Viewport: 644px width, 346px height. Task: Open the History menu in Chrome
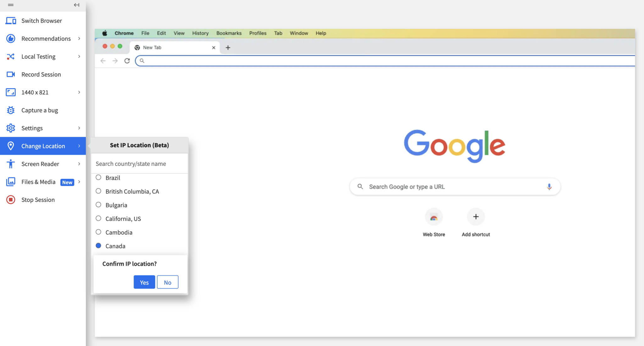tap(200, 33)
